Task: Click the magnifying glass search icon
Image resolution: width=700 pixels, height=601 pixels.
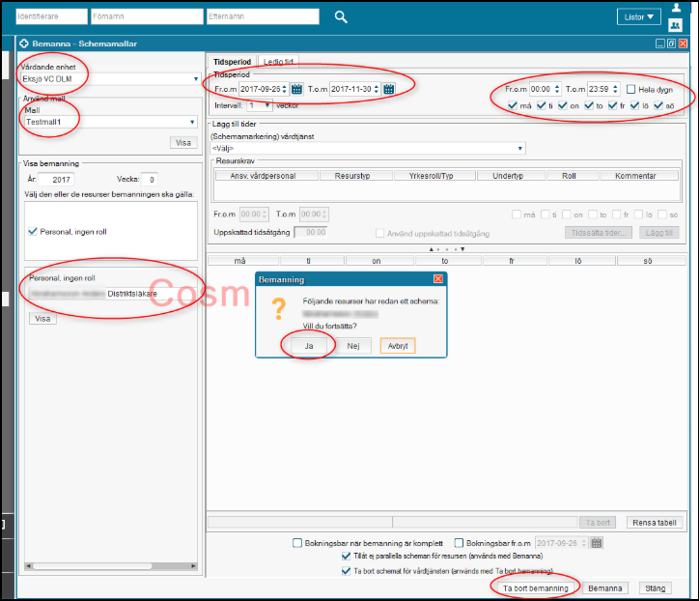Action: [x=341, y=16]
